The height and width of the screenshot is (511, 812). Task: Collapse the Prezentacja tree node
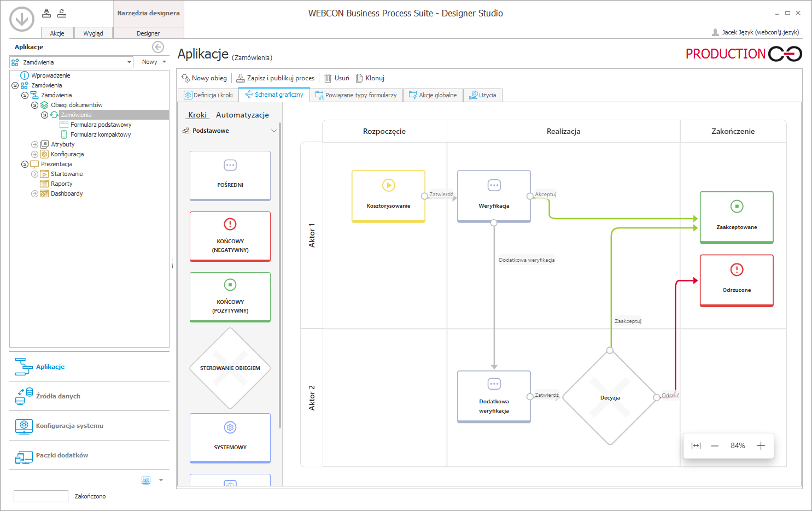(25, 164)
